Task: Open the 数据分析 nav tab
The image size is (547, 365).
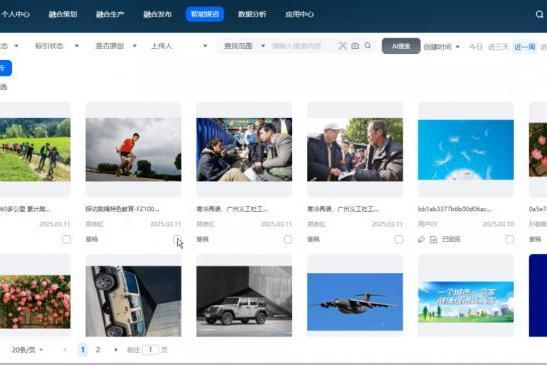Action: pos(252,14)
